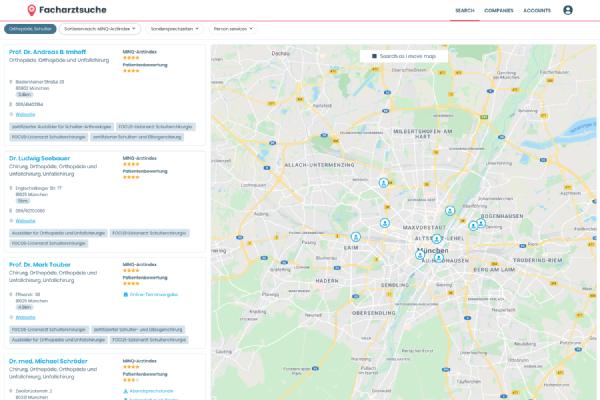Click address pin icon for Mark Tauber
Viewport: 600px width, 400px height.
(11, 295)
